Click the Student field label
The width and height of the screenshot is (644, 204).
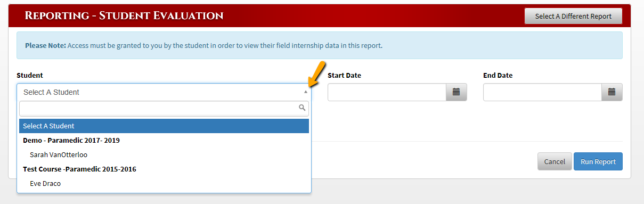click(x=30, y=76)
